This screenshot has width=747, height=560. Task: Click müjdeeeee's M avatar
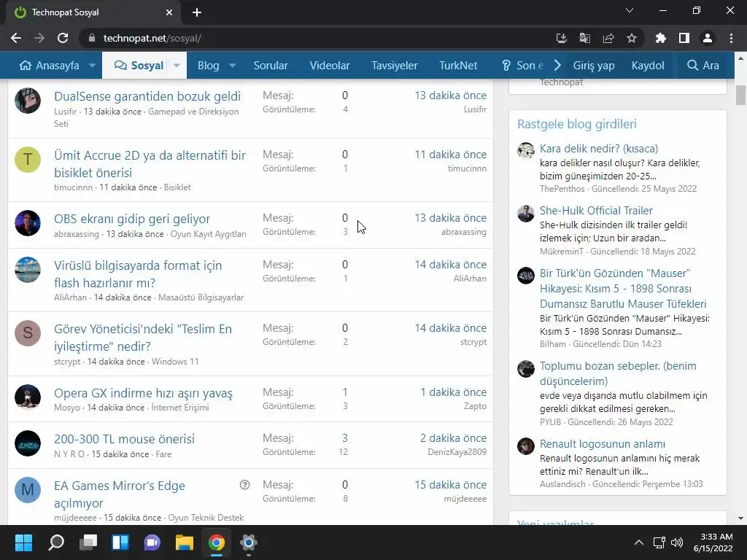[28, 490]
